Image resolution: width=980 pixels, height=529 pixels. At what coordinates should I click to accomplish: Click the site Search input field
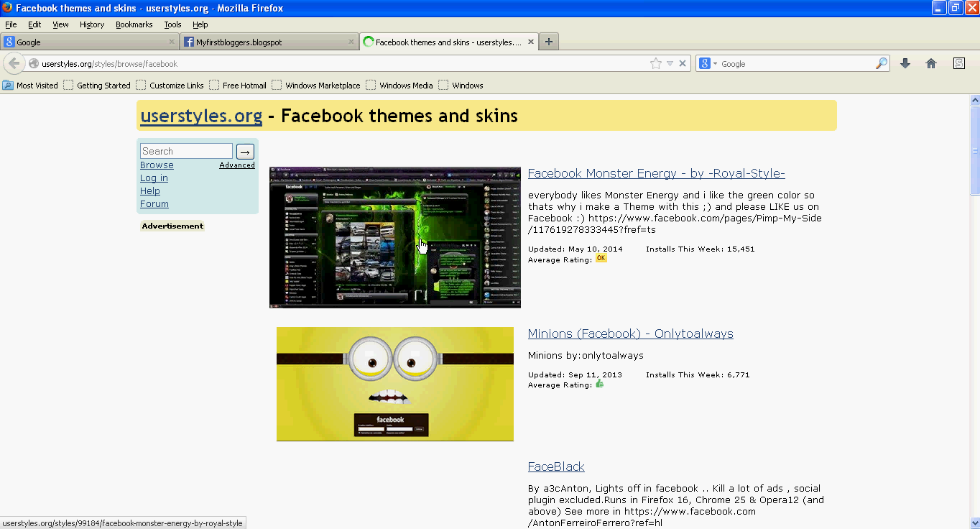[x=186, y=151]
